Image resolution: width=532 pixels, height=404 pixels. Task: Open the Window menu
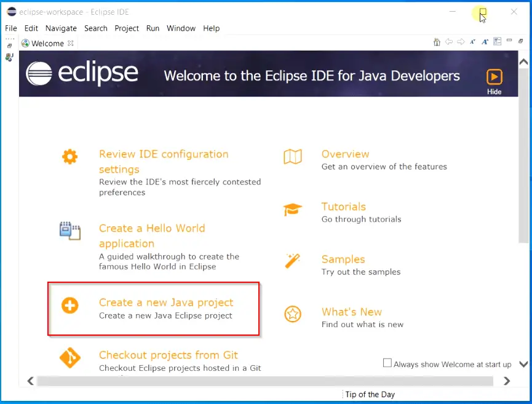pos(181,28)
